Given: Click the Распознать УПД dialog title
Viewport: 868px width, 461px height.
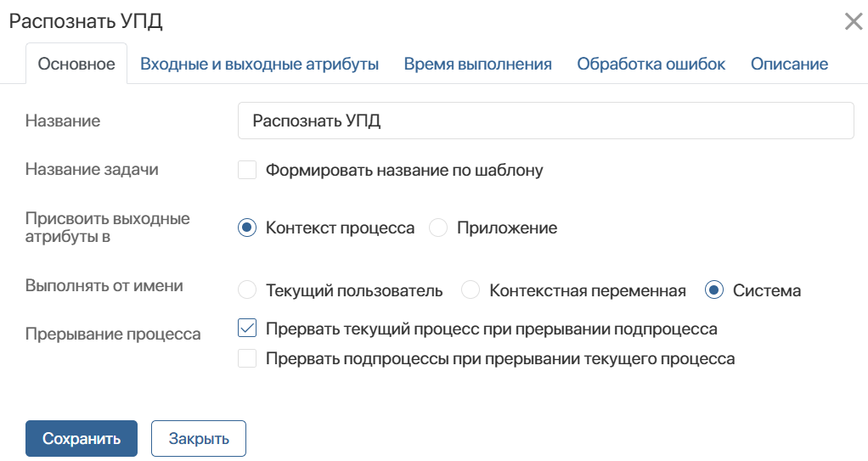Looking at the screenshot, I should tap(86, 21).
